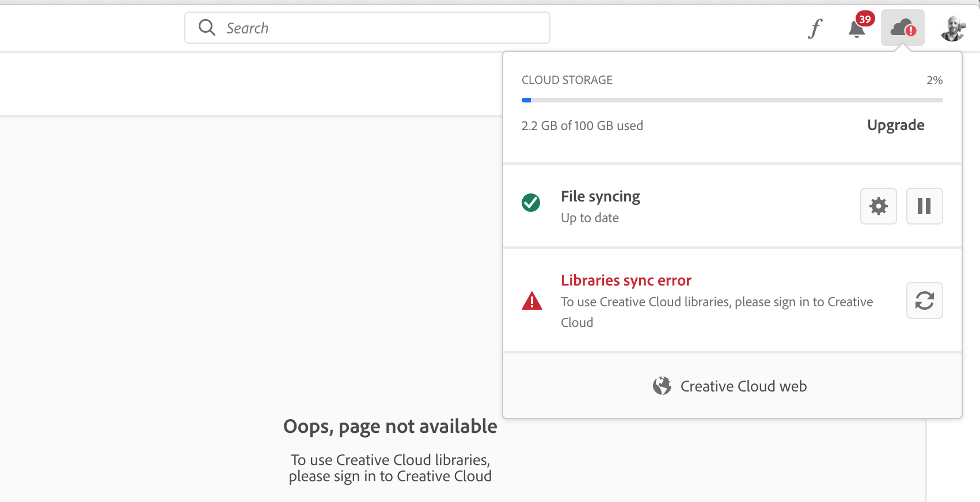The height and width of the screenshot is (502, 980).
Task: Pause file syncing
Action: click(x=924, y=206)
